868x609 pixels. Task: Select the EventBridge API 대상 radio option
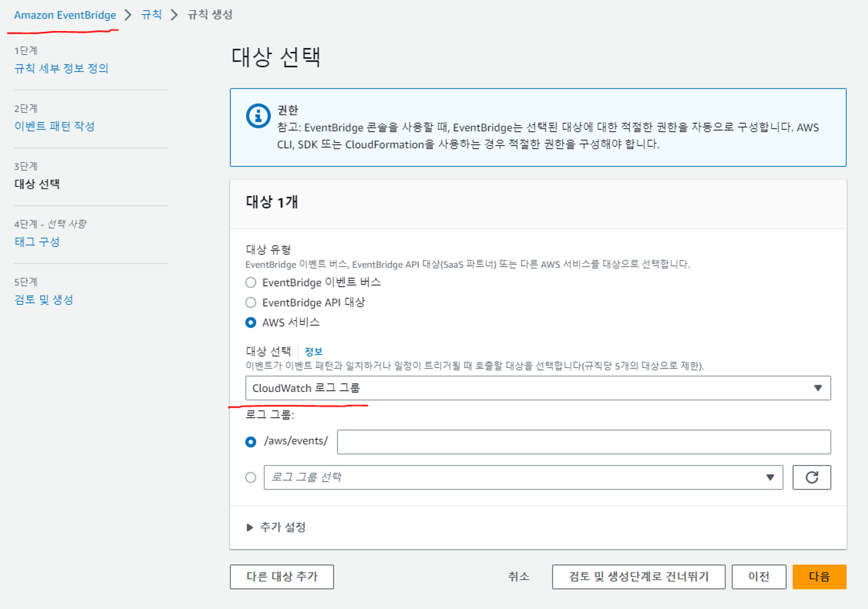click(x=251, y=303)
